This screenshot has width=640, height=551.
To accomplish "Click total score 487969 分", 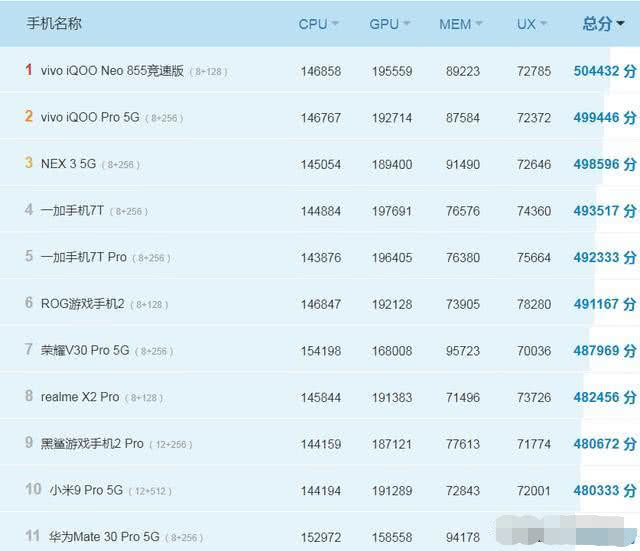I will 605,350.
